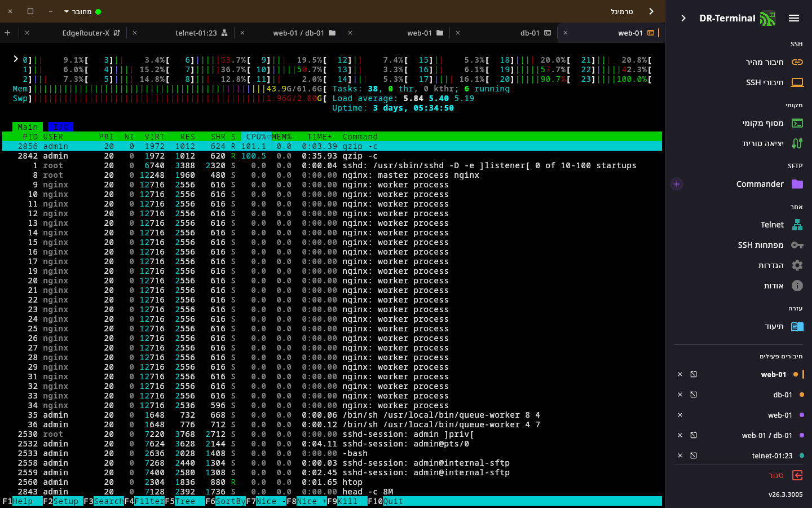812x508 pixels.
Task: Click F4 Filter in htop footer
Action: [x=144, y=501]
